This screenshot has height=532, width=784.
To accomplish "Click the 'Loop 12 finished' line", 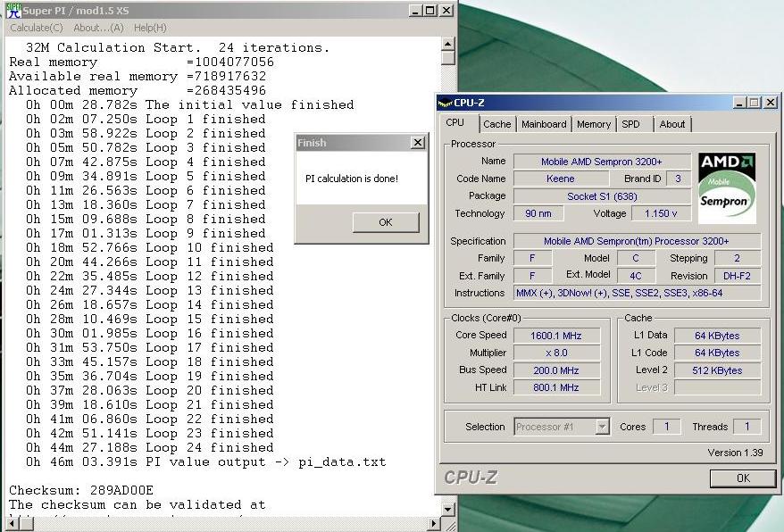I will pyautogui.click(x=150, y=277).
